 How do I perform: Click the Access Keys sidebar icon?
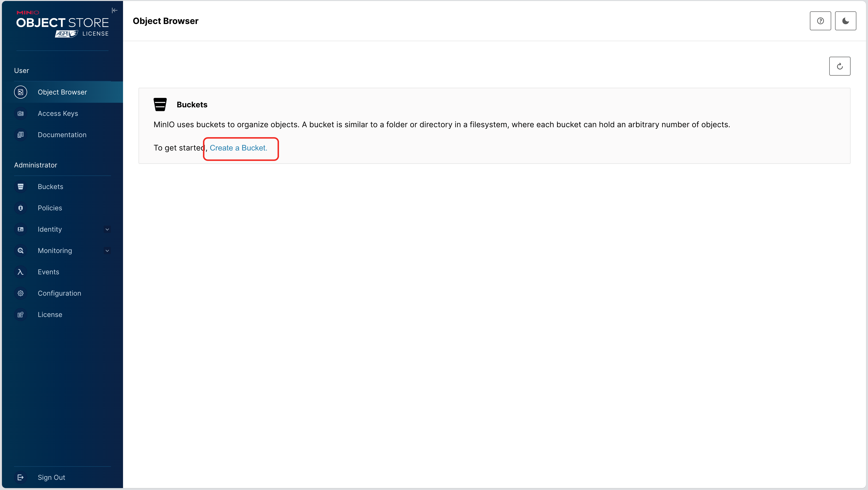pos(21,113)
